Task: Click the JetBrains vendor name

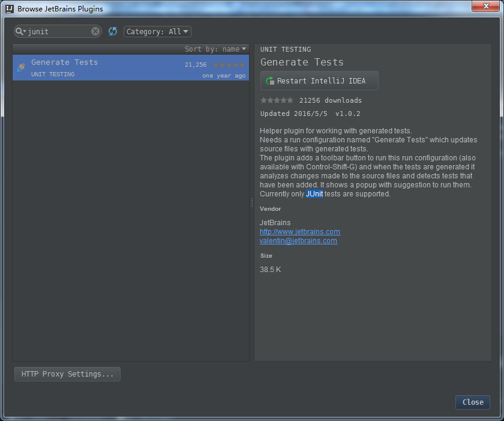Action: coord(275,223)
